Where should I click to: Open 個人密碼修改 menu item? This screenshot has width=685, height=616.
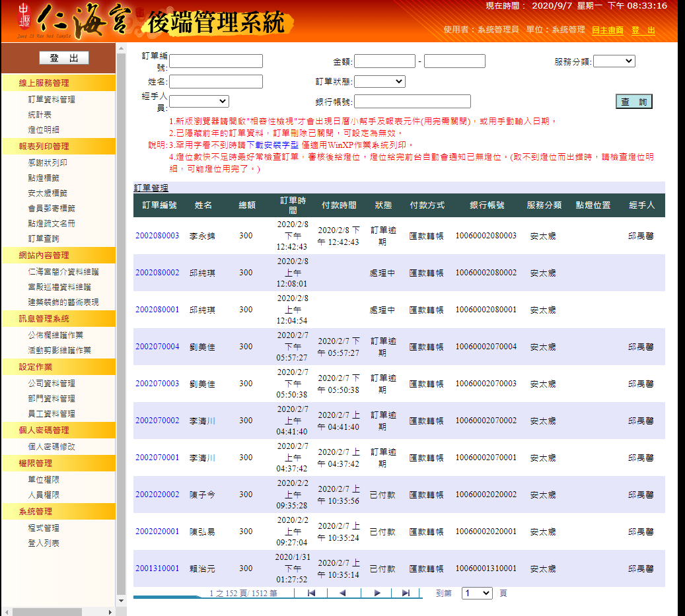click(x=52, y=446)
